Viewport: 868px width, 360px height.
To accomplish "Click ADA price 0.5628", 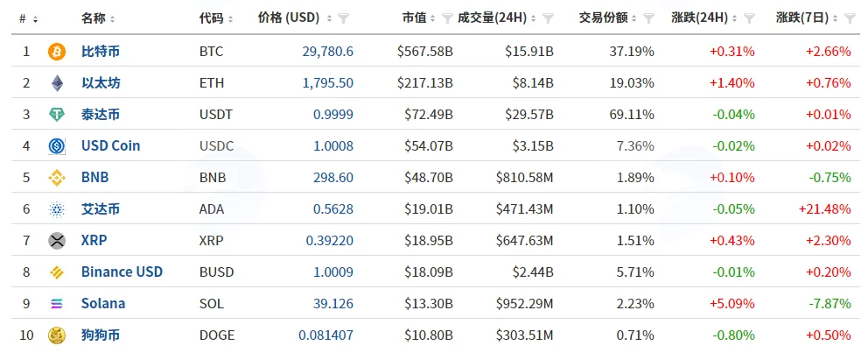I will [x=333, y=209].
